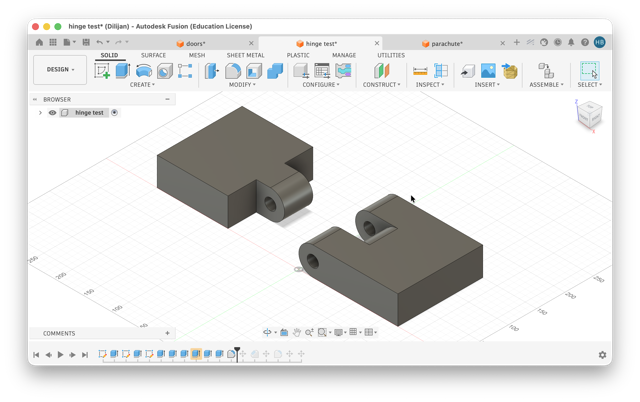
Task: Choose the Fillet tool in Modify
Action: pyautogui.click(x=233, y=71)
